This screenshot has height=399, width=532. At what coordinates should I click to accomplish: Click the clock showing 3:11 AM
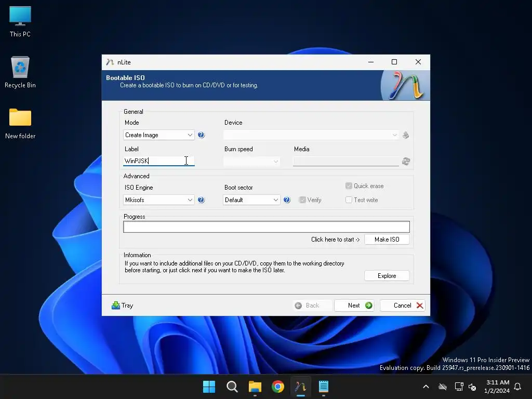(x=497, y=382)
